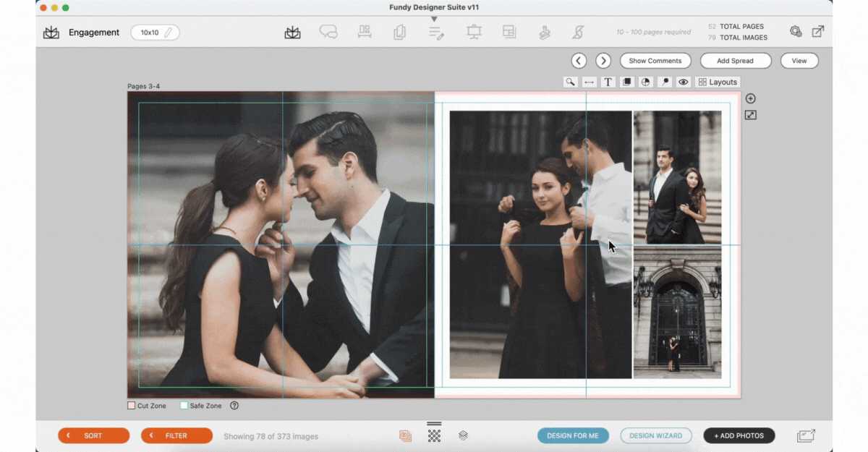Click the Fundy logo icon beside Engagement

click(51, 33)
